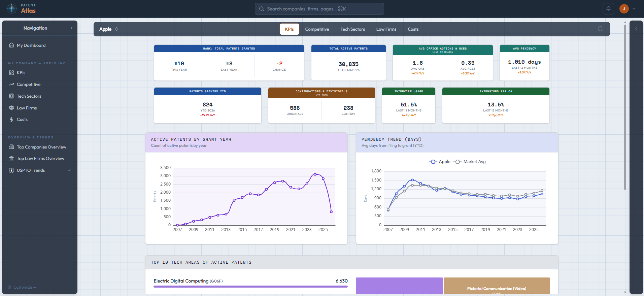Select the KPIs tab

point(289,29)
